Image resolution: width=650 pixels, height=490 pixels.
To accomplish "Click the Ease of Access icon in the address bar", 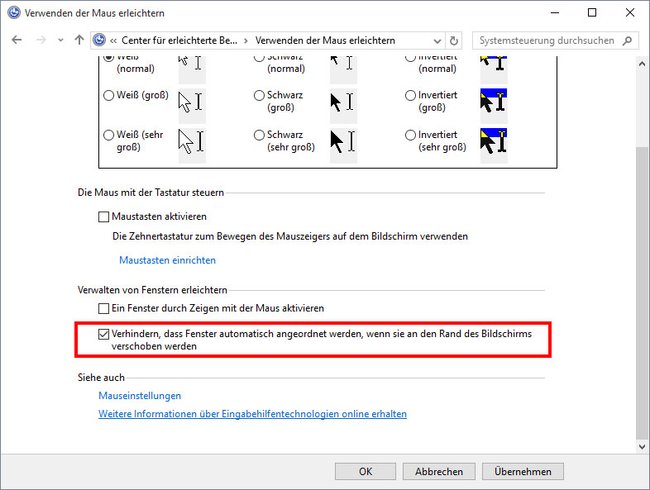I will [x=99, y=40].
